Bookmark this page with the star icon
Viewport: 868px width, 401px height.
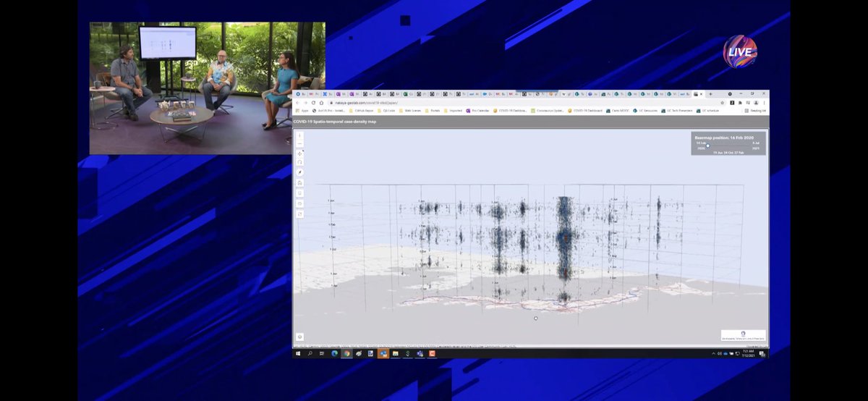coord(722,103)
